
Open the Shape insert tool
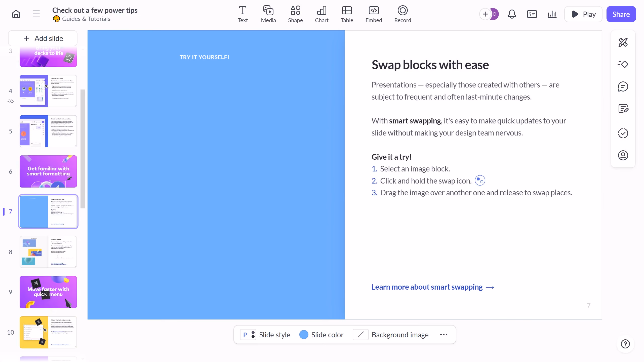pos(295,14)
